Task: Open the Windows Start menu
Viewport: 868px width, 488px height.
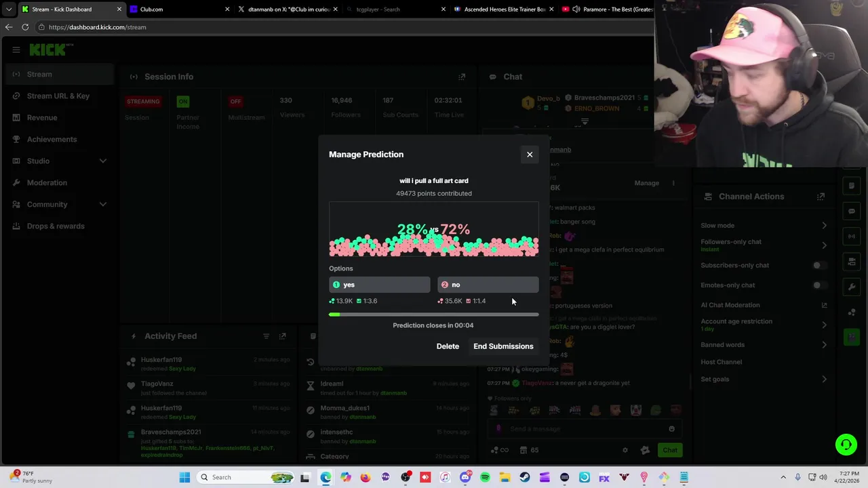Action: (x=184, y=477)
